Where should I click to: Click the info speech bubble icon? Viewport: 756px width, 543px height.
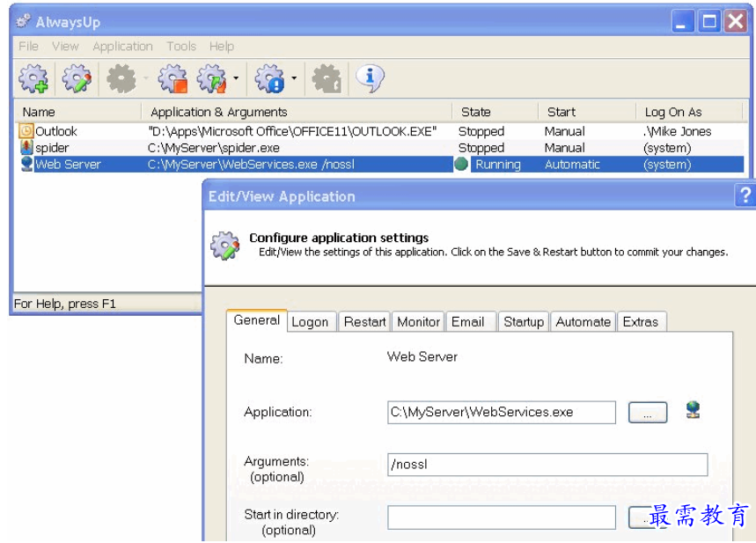(x=370, y=78)
